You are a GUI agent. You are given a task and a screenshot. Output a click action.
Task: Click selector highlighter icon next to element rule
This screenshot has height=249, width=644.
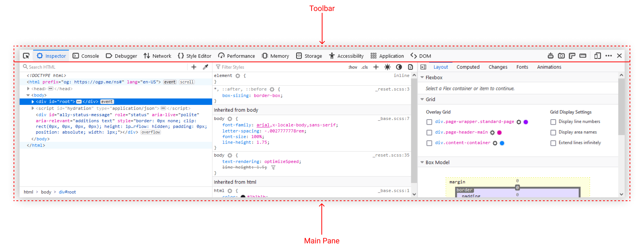pos(238,76)
